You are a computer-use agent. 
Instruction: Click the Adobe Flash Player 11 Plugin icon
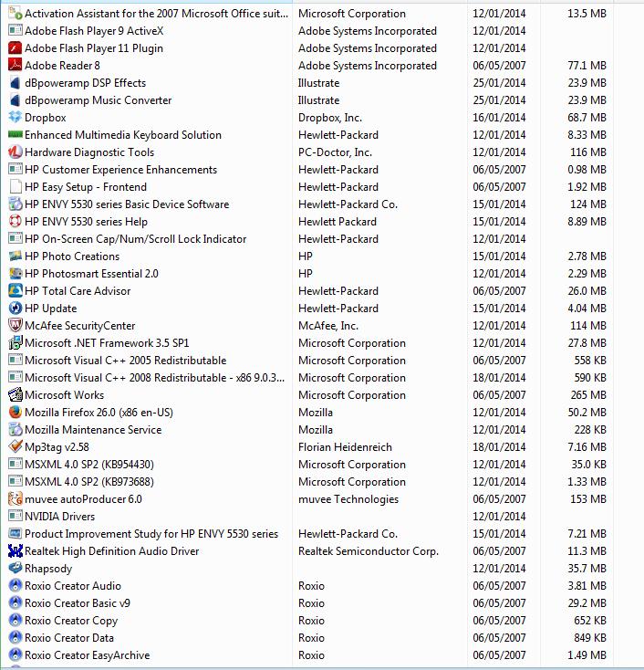click(16, 47)
